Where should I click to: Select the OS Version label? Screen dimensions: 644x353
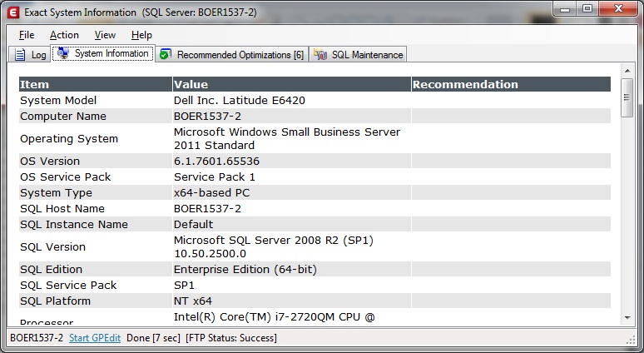[x=50, y=161]
